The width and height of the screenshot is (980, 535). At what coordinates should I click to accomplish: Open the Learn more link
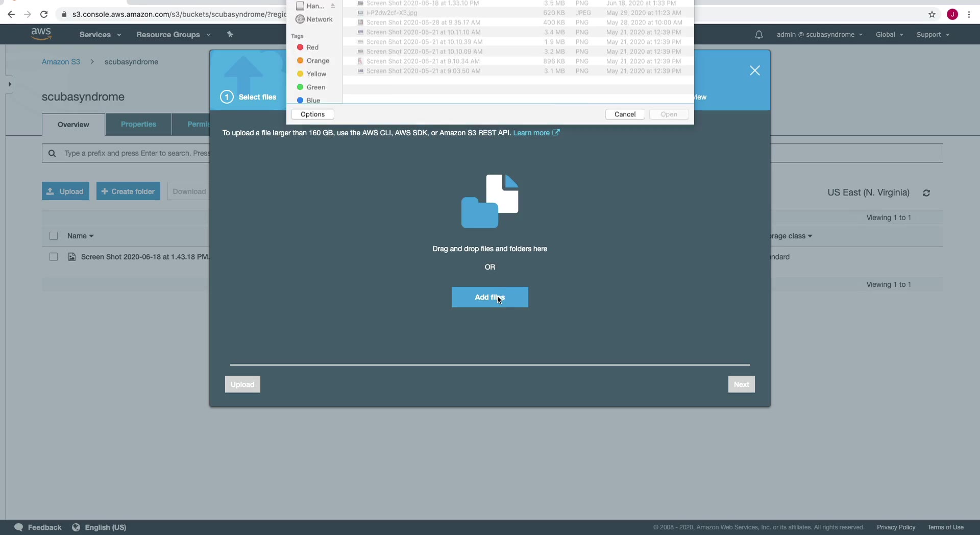click(536, 133)
